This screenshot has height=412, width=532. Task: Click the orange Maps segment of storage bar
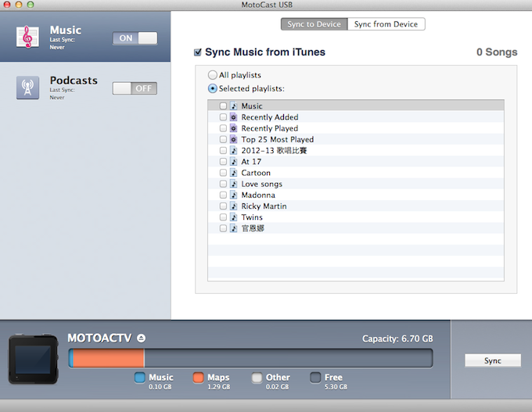pyautogui.click(x=109, y=358)
